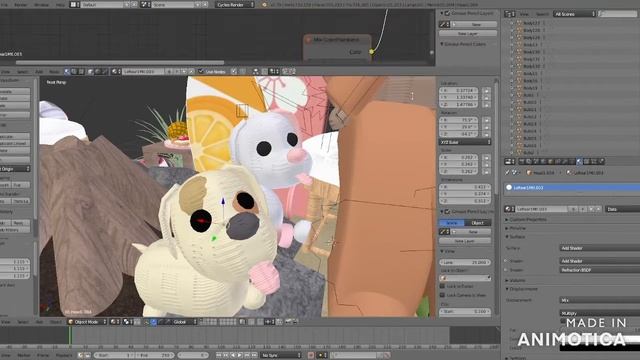Open the XYZ Euler rotation mode dropdown
640x360 pixels.
(465, 142)
